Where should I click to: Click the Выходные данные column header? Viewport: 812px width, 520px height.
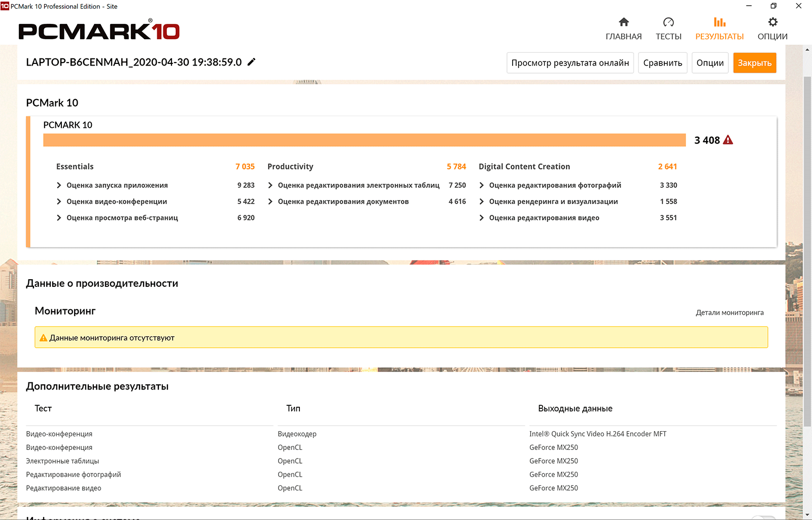[x=575, y=408]
